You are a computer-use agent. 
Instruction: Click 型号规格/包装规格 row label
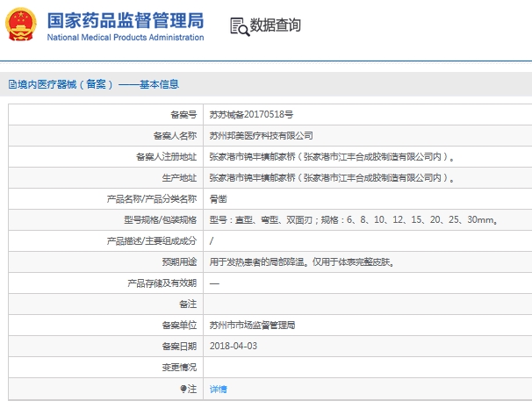[x=160, y=219]
